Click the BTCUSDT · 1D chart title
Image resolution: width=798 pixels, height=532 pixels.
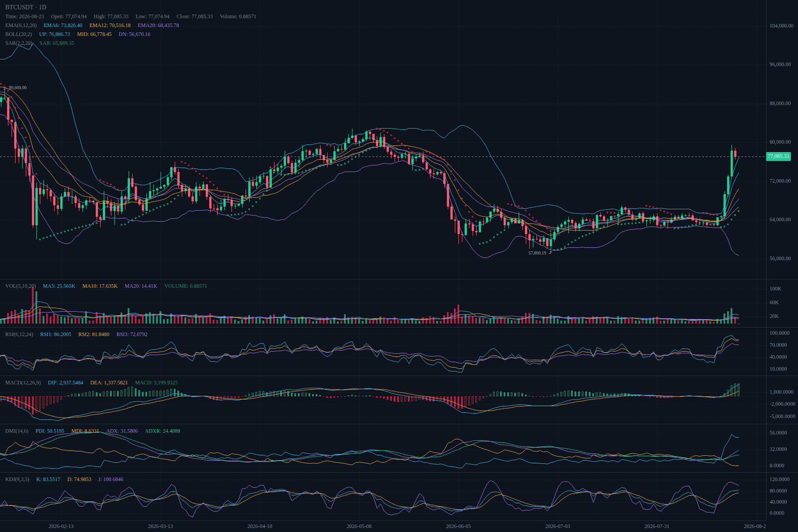26,7
